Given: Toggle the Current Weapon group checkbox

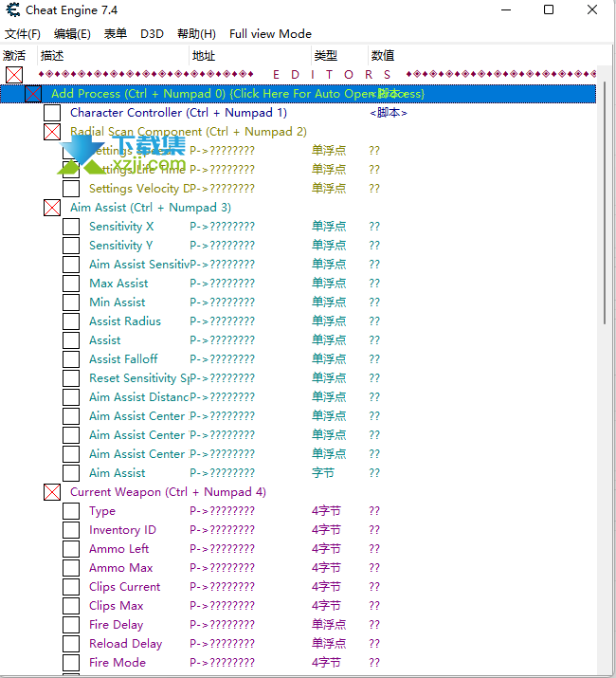Looking at the screenshot, I should click(52, 492).
